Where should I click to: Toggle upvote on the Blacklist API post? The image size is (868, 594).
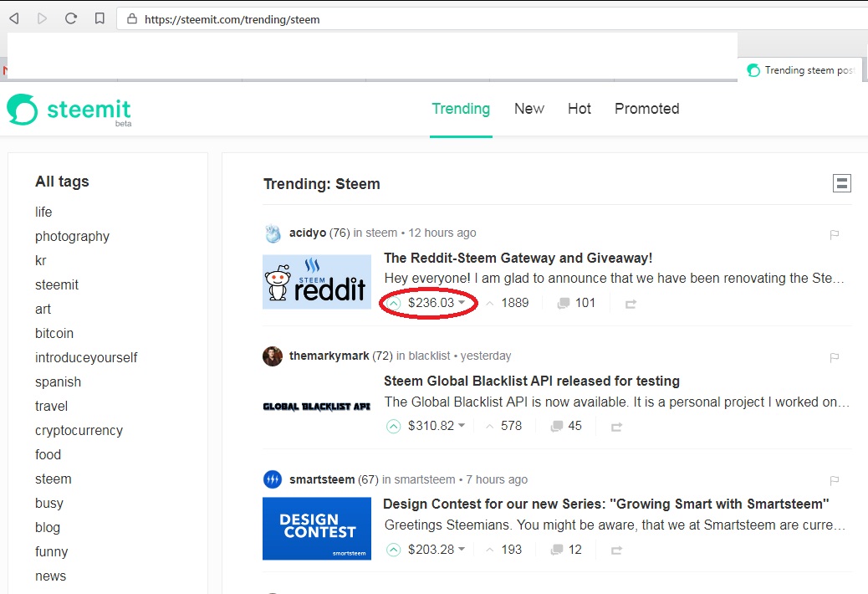393,427
